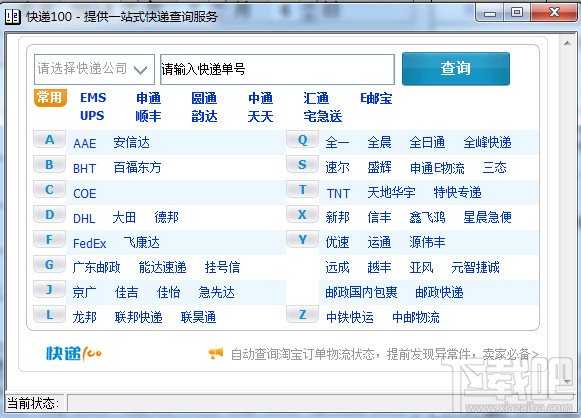Select the 常用 common tag
Image resolution: width=581 pixels, height=418 pixels.
(x=50, y=98)
